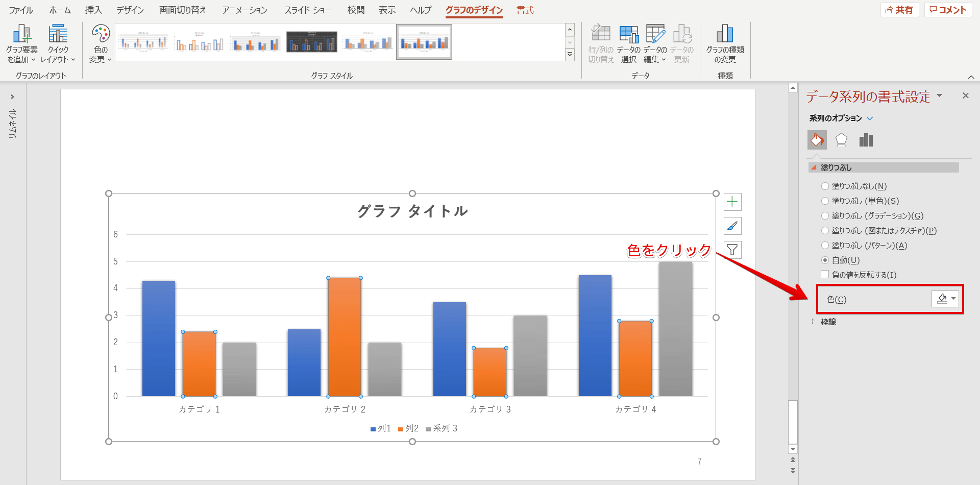Open the ファイル tab
Image resolution: width=980 pixels, height=485 pixels.
[21, 10]
